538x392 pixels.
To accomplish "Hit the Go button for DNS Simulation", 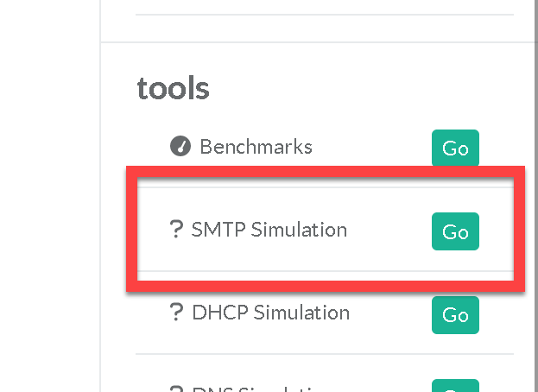I will 455,386.
